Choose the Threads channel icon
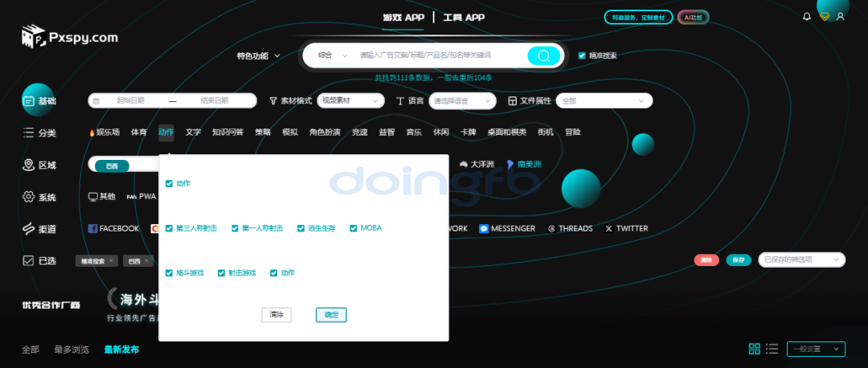This screenshot has width=868, height=368. [551, 228]
